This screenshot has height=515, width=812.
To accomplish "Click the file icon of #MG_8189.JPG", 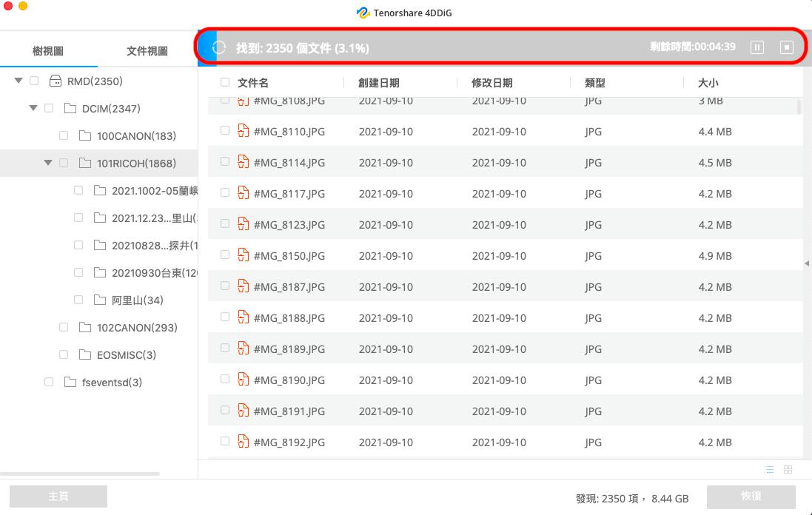I will click(243, 348).
